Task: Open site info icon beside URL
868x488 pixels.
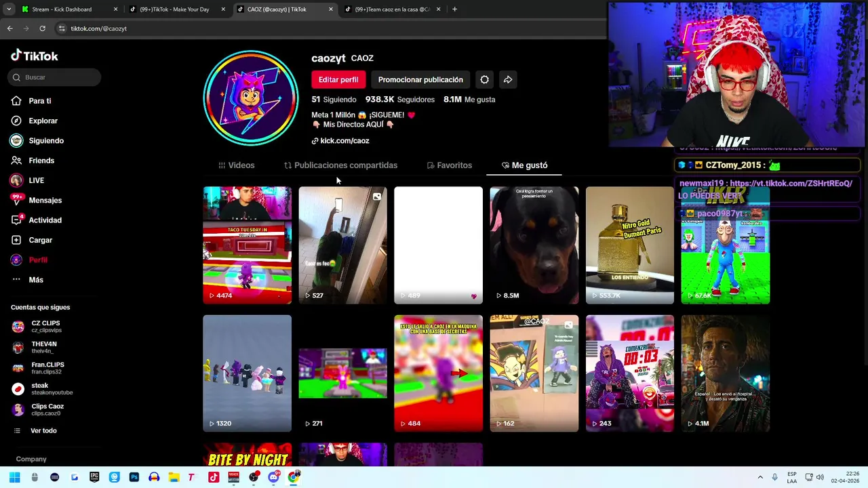Action: click(62, 28)
